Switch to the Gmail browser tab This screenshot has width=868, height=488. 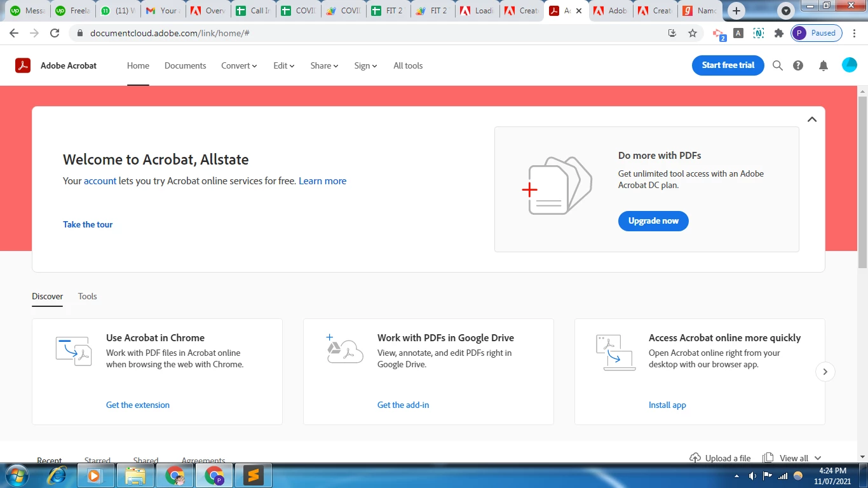(162, 11)
